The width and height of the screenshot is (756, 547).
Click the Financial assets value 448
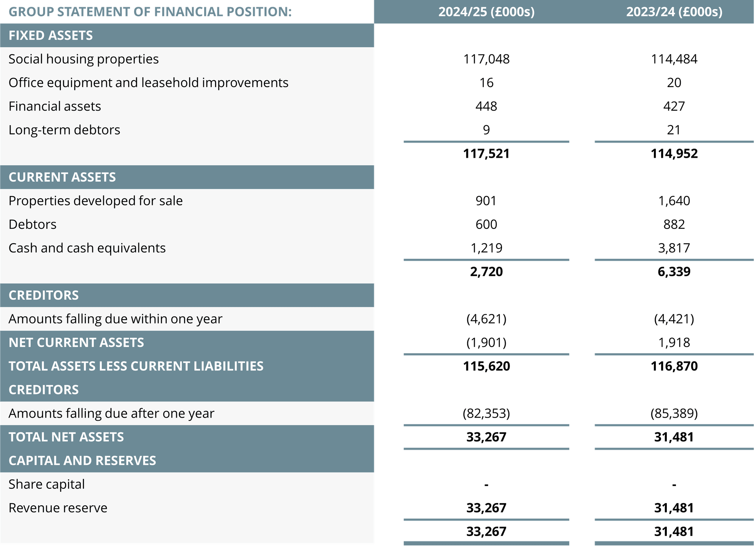(x=486, y=106)
